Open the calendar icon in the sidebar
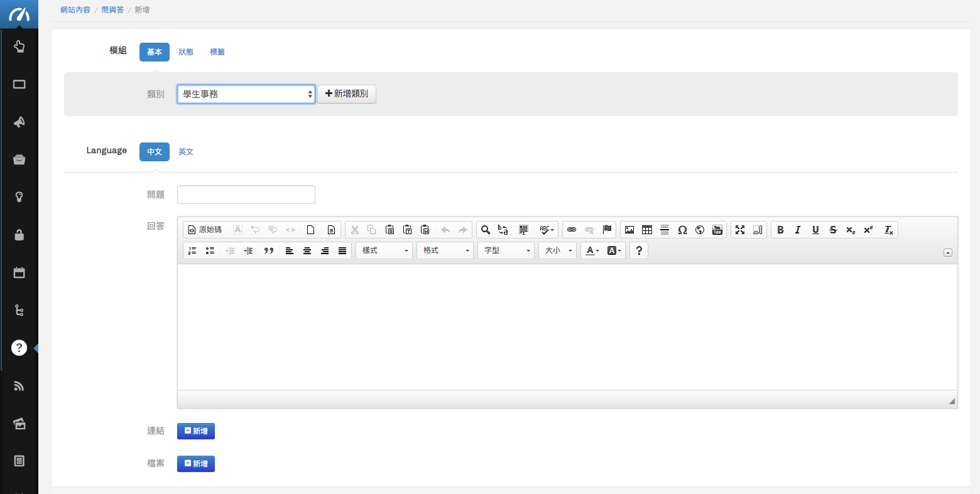 (x=19, y=272)
